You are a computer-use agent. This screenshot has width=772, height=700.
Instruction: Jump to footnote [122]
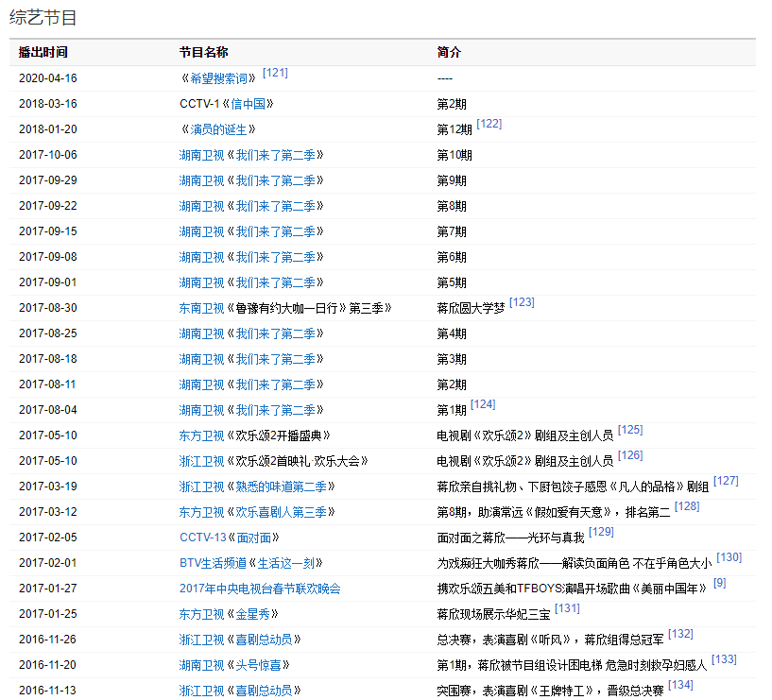[489, 124]
